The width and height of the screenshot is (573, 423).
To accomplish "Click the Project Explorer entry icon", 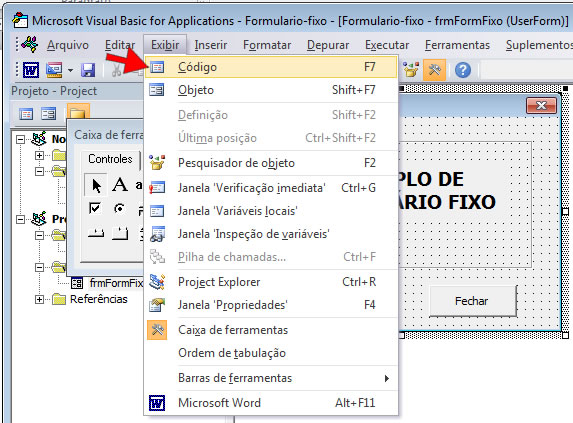I will point(157,282).
